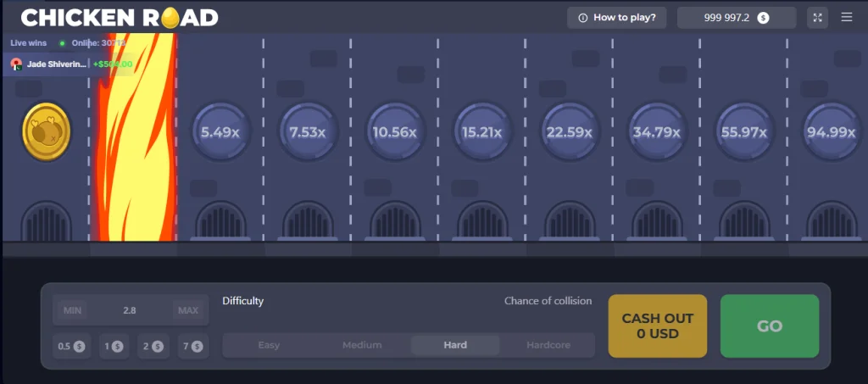
Task: Click the golden chicken coin
Action: 47,131
